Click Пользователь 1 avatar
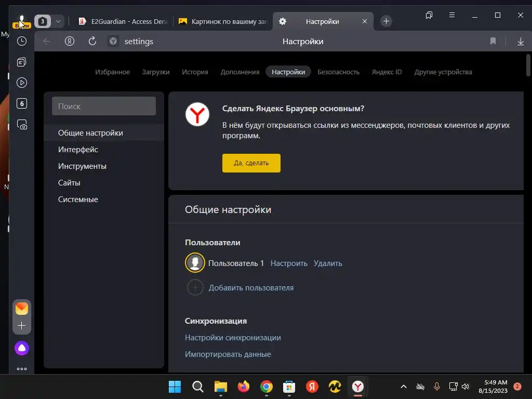This screenshot has height=399, width=532. point(195,262)
